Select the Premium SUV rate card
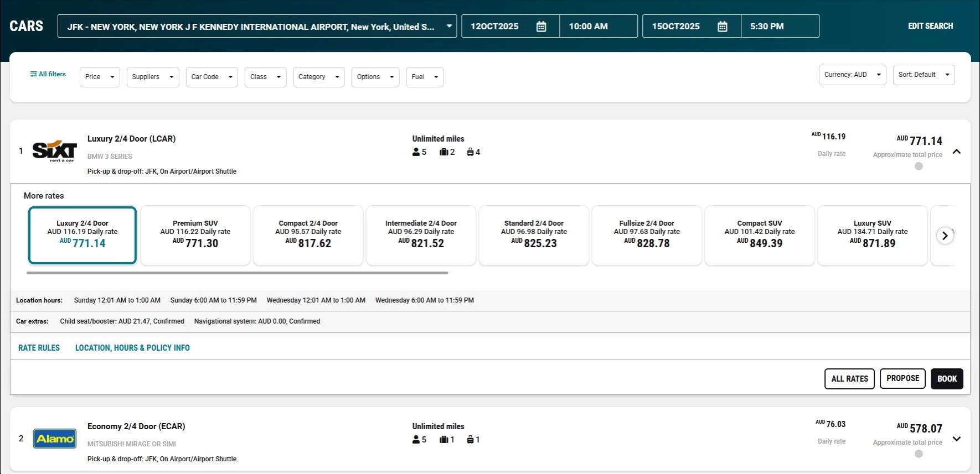Viewport: 980px width, 474px height. [195, 235]
